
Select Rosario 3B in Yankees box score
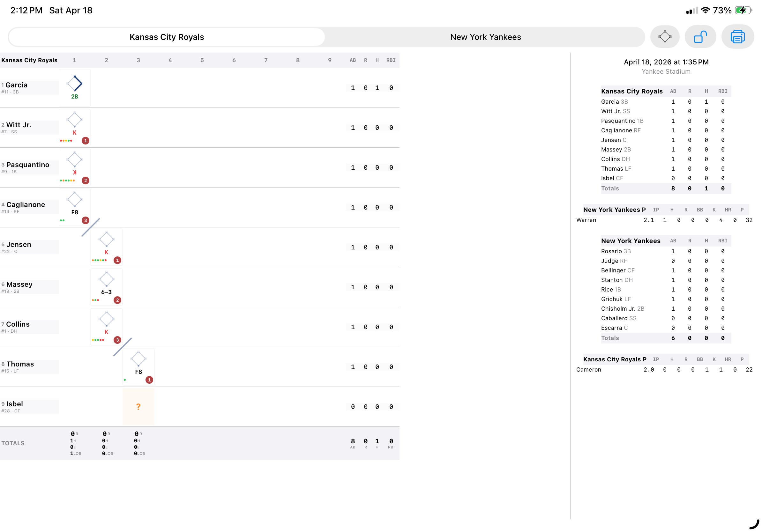pos(666,251)
